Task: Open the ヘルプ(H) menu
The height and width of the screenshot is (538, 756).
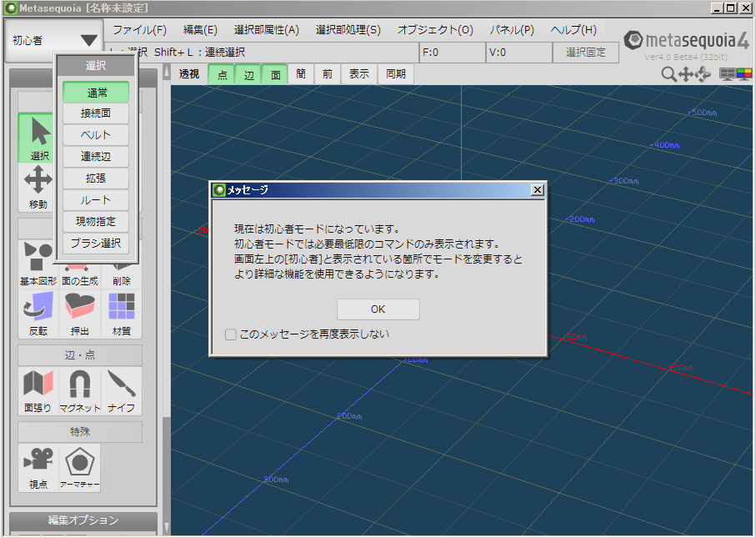Action: tap(573, 30)
